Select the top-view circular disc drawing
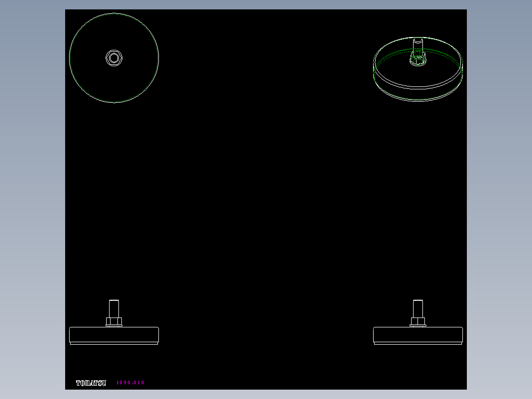Viewport: 532px width, 399px height. click(x=114, y=58)
